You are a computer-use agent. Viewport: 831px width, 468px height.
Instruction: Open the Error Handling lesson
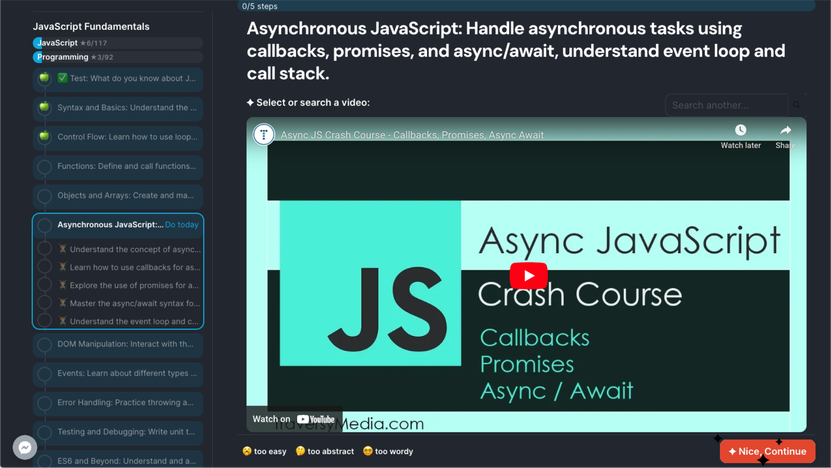118,403
